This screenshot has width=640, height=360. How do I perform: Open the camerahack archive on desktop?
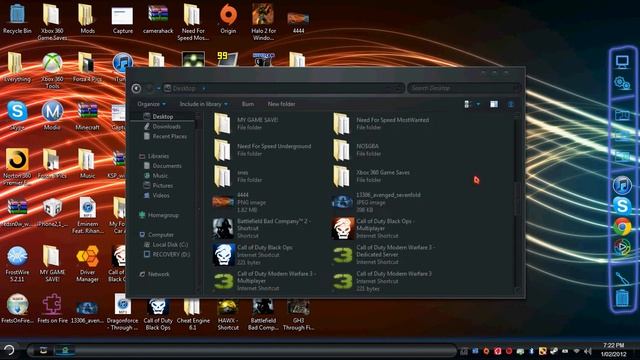click(x=158, y=18)
